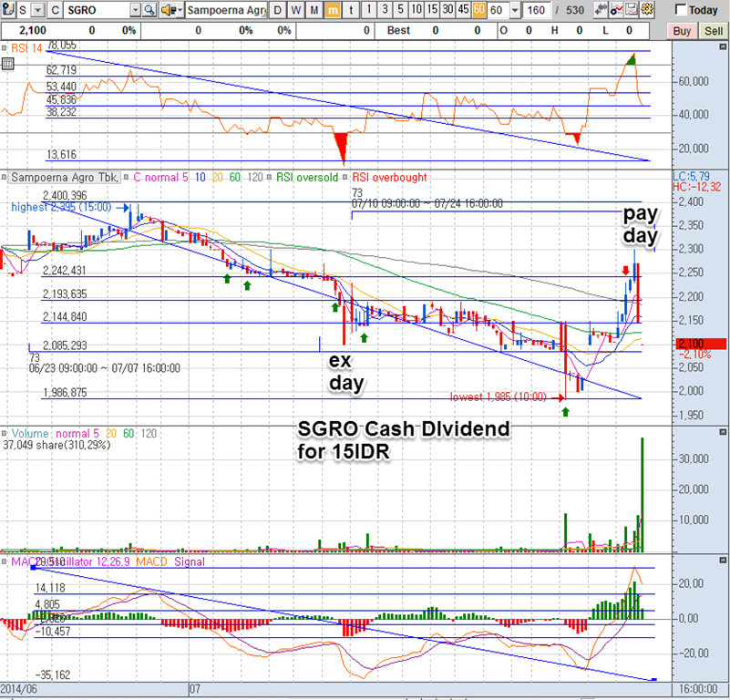Click the green arrow under ex day drop
730x700 pixels.
click(x=364, y=337)
